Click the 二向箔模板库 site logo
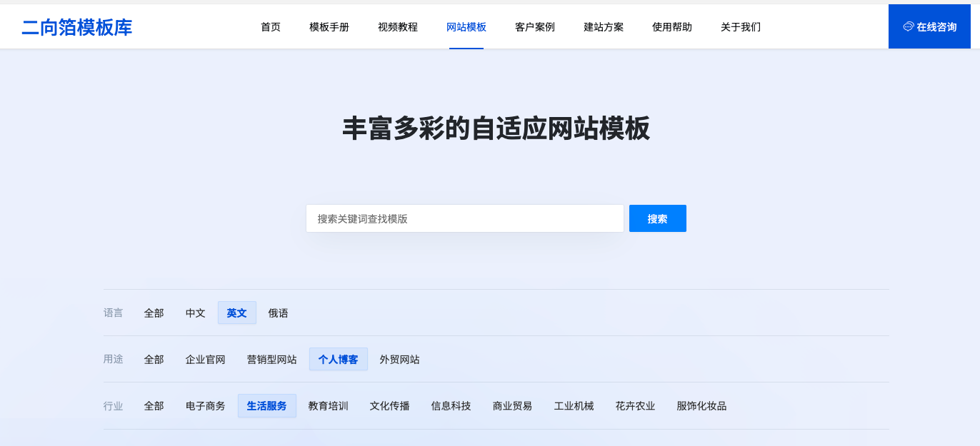Viewport: 980px width, 446px height. (77, 27)
